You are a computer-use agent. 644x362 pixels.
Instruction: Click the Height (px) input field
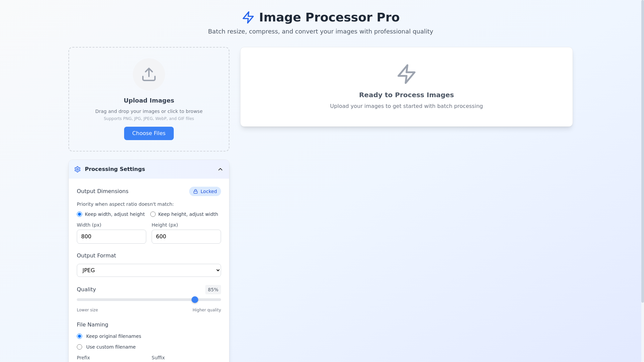pyautogui.click(x=186, y=237)
